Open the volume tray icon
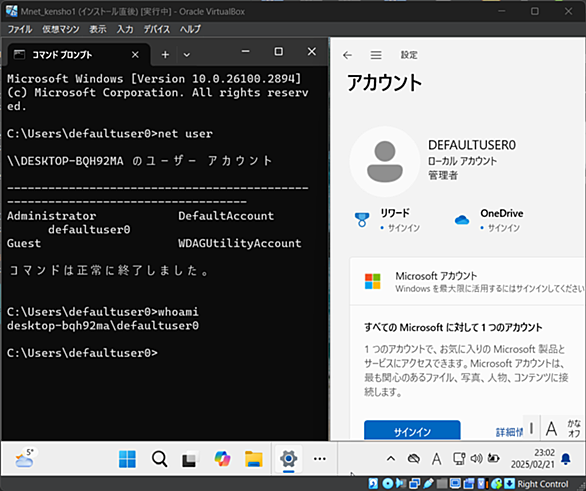This screenshot has width=586, height=491. click(x=476, y=458)
